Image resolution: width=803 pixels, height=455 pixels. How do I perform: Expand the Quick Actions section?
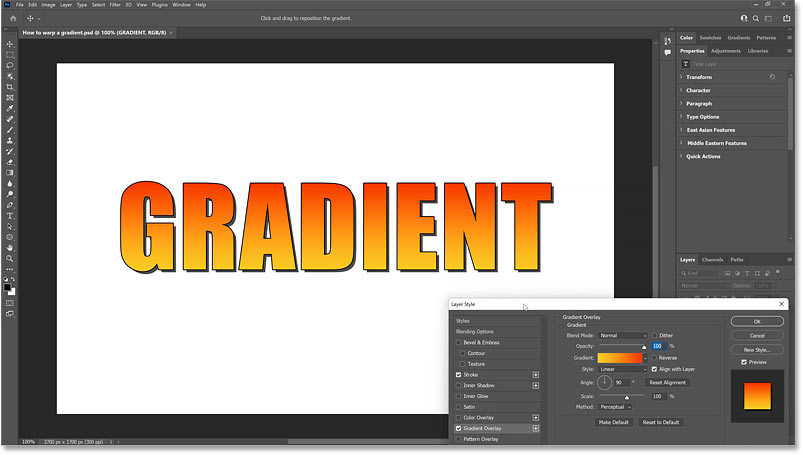click(681, 156)
